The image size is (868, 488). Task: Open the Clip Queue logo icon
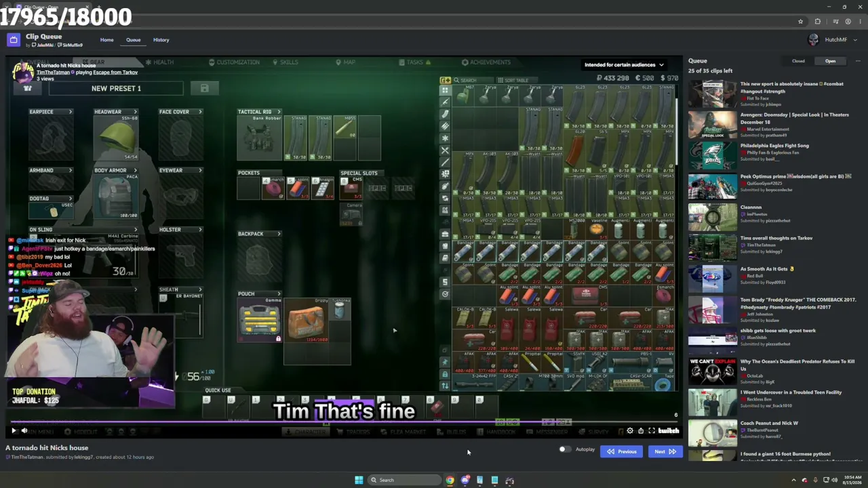pyautogui.click(x=14, y=40)
